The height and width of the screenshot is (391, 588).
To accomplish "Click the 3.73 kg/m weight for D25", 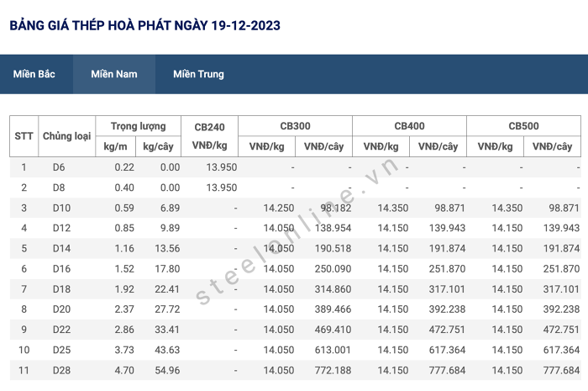I will [124, 350].
